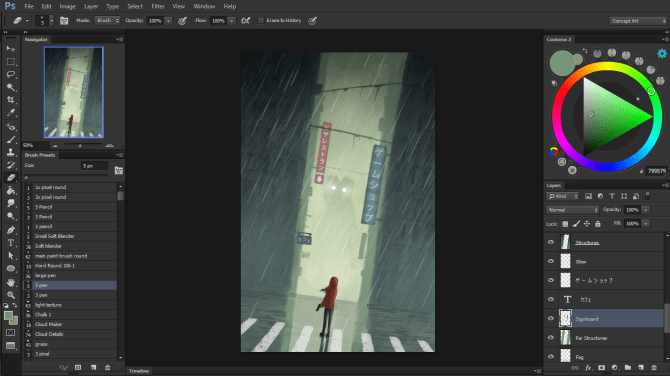Select the Eraser tool in toolbox
This screenshot has height=376, width=670.
[11, 178]
